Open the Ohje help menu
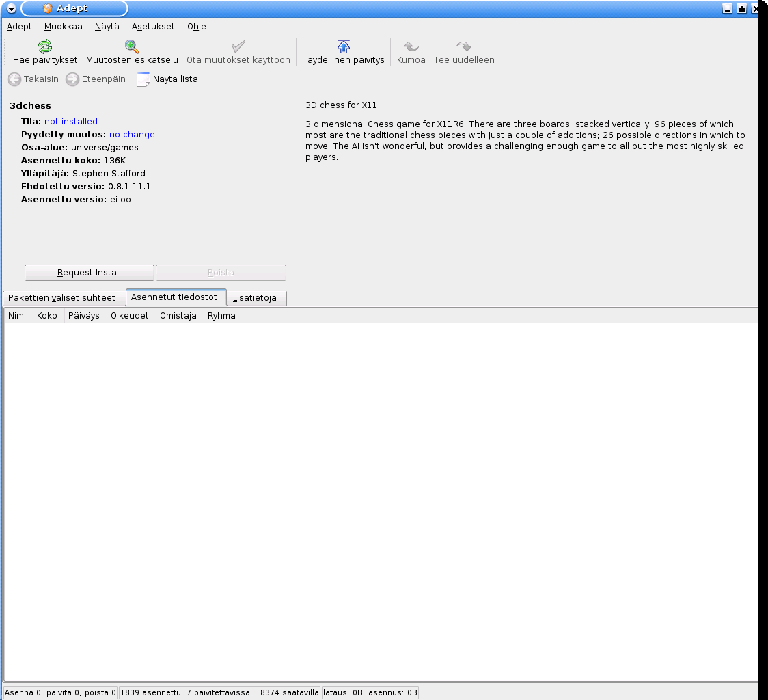The image size is (768, 700). point(197,27)
